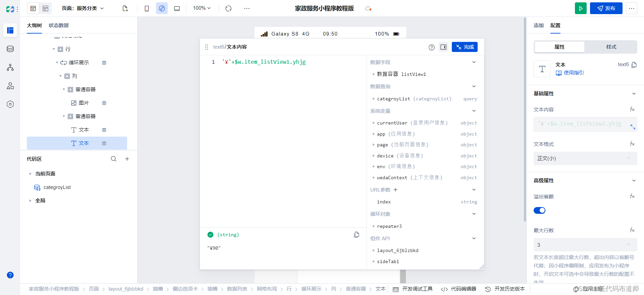644x295 pixels.
Task: Open the 最大行数 dropdown
Action: pos(585,245)
